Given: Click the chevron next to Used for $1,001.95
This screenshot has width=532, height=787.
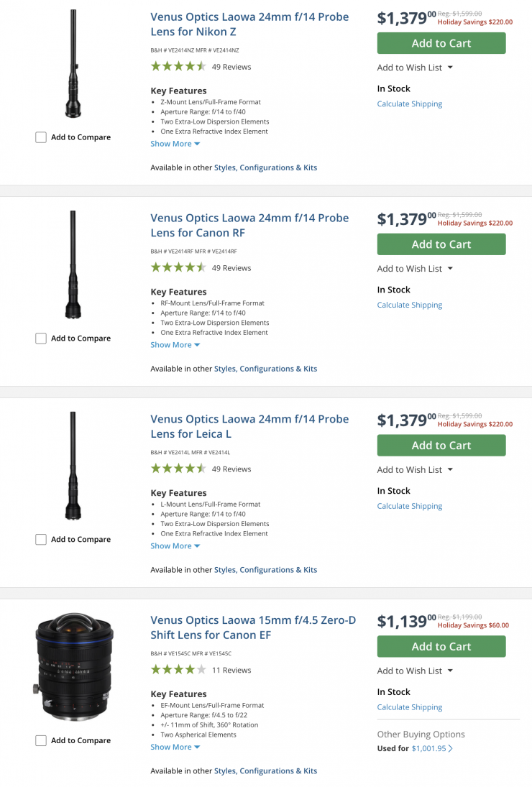Looking at the screenshot, I should pyautogui.click(x=451, y=749).
